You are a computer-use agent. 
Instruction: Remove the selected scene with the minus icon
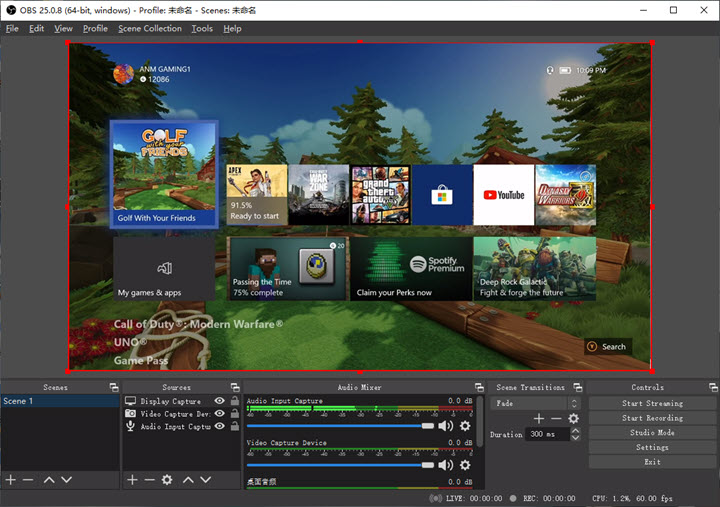tap(28, 480)
